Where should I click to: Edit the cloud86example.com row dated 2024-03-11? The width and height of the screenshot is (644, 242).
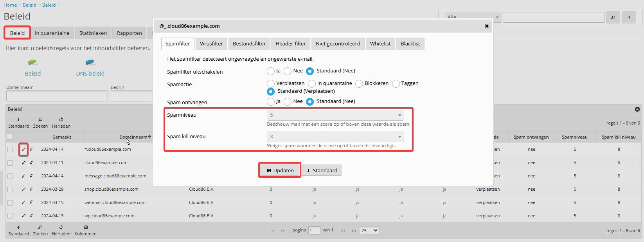click(23, 163)
